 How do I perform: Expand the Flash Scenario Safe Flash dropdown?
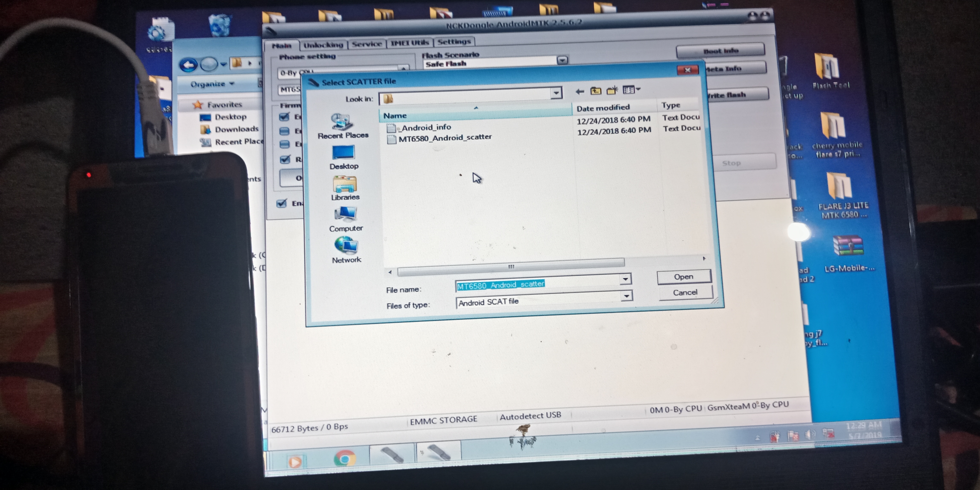click(562, 60)
